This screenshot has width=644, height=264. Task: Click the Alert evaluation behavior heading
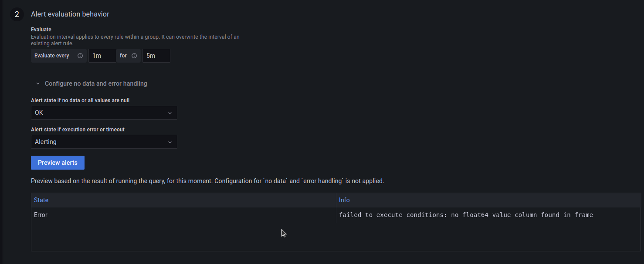[x=70, y=14]
